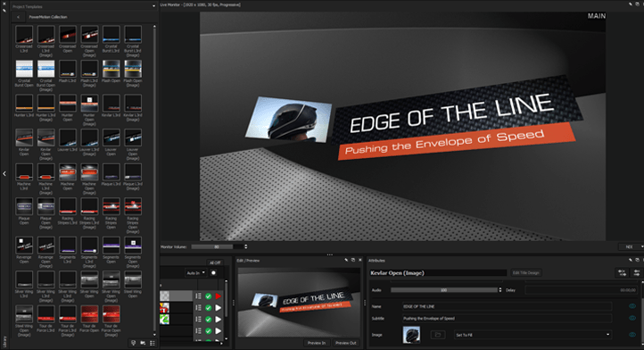
Task: Select the checkerboard thumbnail title row
Action: pyautogui.click(x=176, y=296)
